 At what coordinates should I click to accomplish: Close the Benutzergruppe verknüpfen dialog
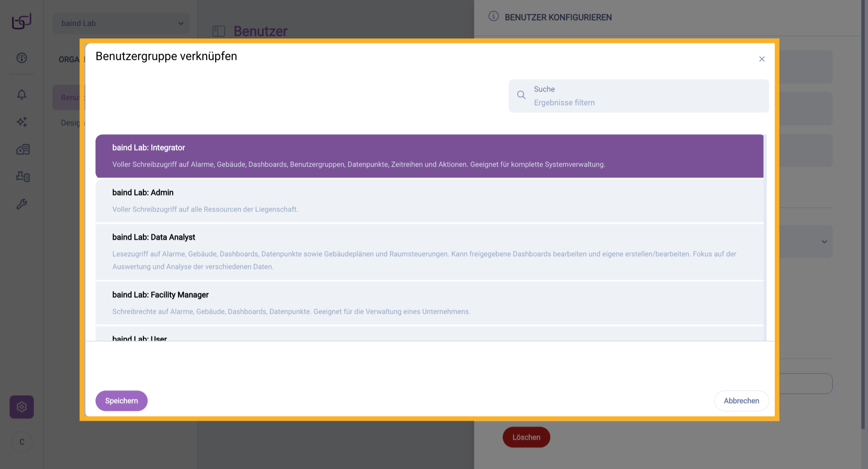(762, 59)
